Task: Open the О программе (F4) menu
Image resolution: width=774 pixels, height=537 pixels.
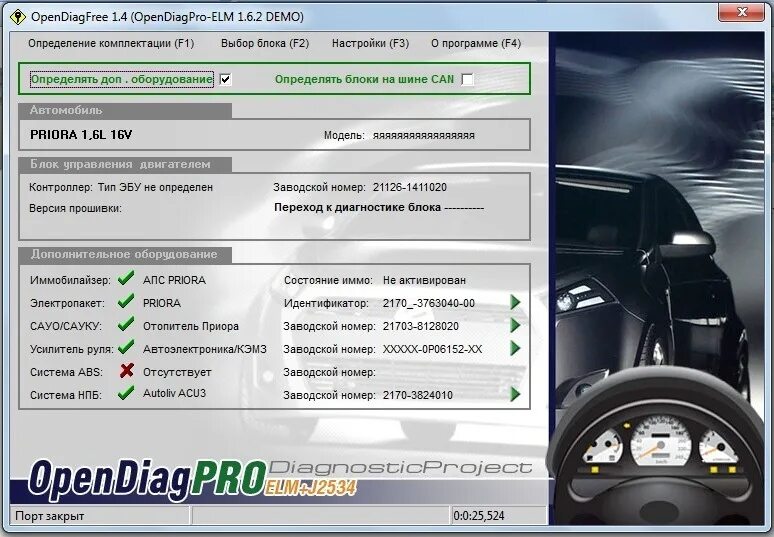Action: (x=476, y=43)
